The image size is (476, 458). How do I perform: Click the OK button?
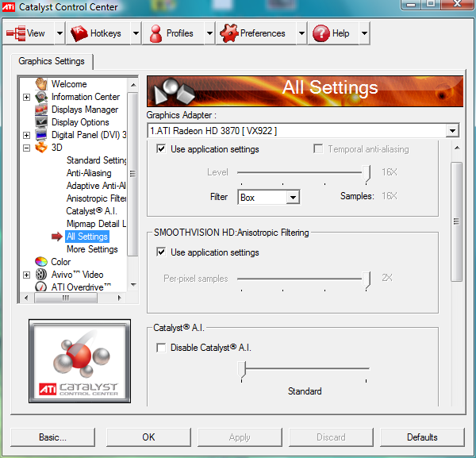(x=149, y=437)
